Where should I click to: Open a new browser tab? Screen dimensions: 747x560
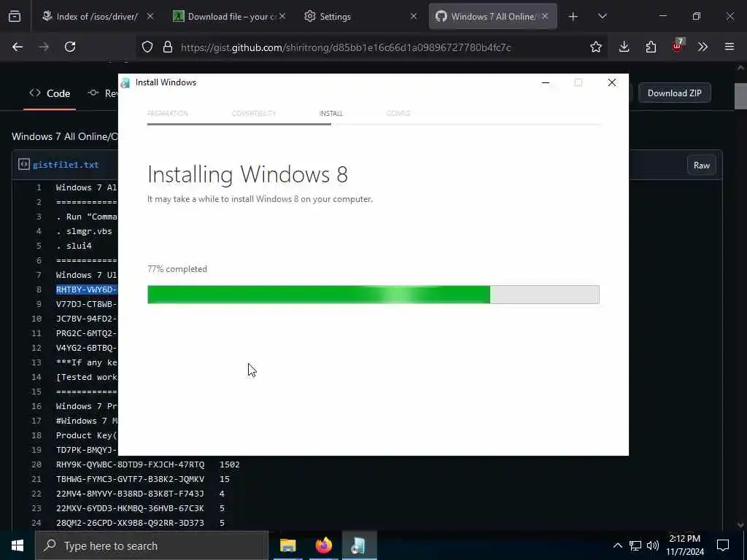click(x=573, y=17)
